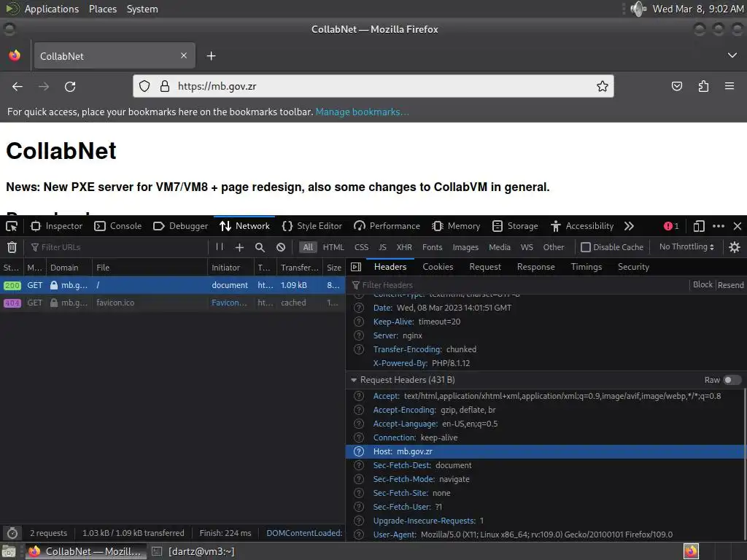Click the browser Back arrow
This screenshot has height=560, width=747.
click(x=18, y=86)
